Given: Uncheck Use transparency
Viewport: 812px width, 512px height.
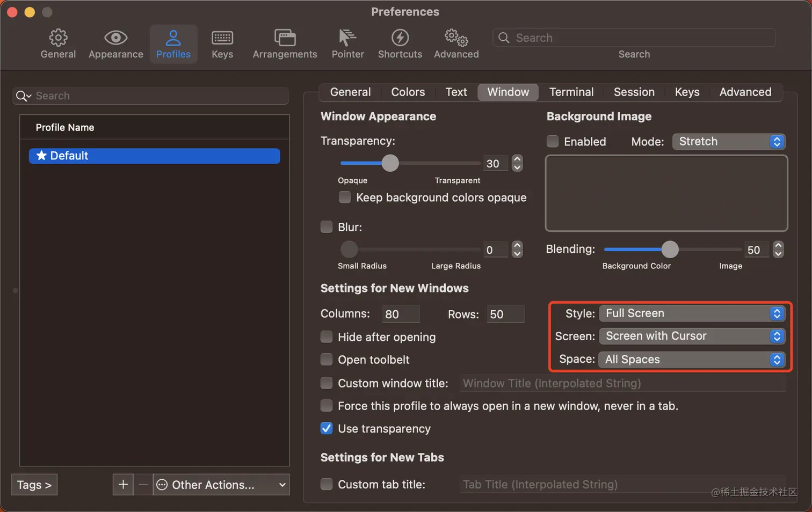Looking at the screenshot, I should 327,428.
